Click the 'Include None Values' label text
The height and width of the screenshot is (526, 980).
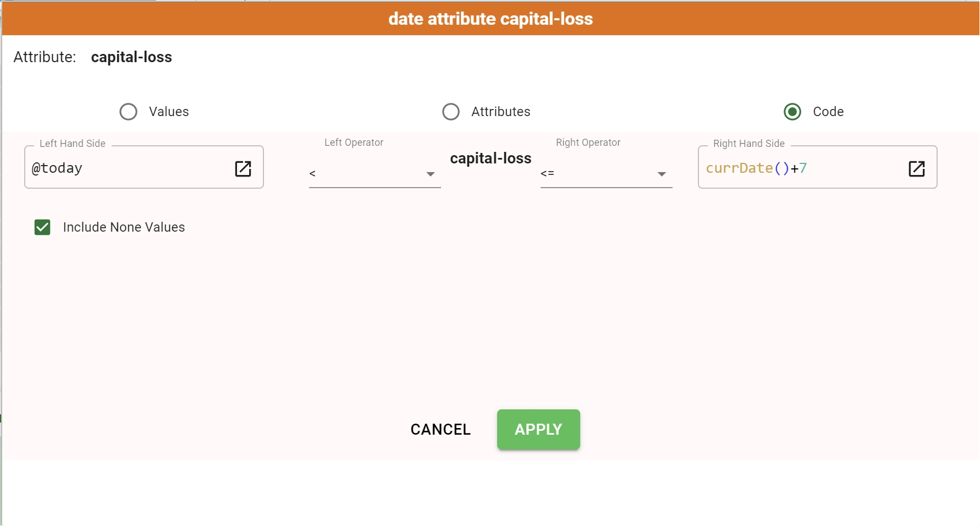124,227
